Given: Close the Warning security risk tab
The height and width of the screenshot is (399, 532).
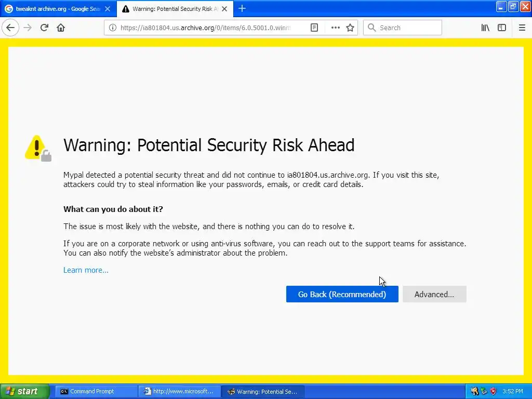Looking at the screenshot, I should pos(224,9).
